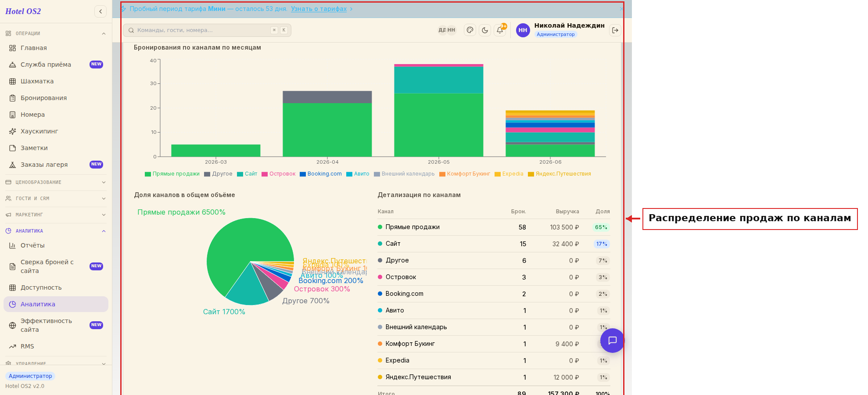Expand the Ценообразование section
The image size is (868, 395).
pos(56,182)
